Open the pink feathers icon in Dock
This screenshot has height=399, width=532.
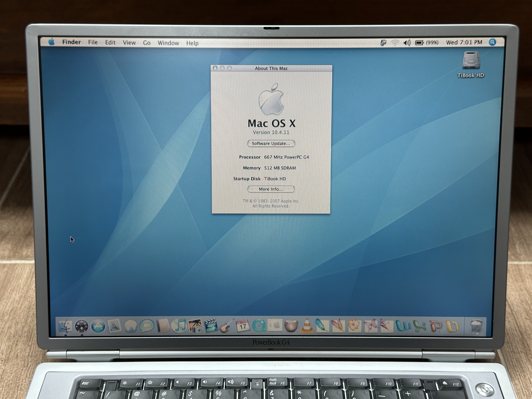[338, 326]
